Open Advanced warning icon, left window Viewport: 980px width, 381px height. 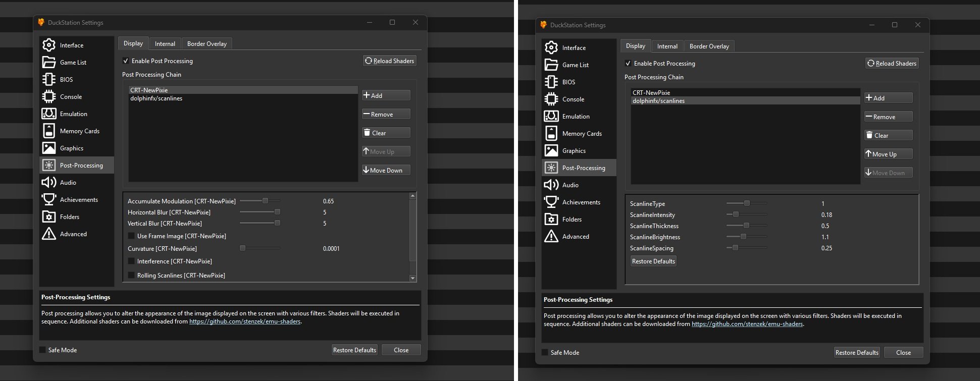[x=49, y=234]
